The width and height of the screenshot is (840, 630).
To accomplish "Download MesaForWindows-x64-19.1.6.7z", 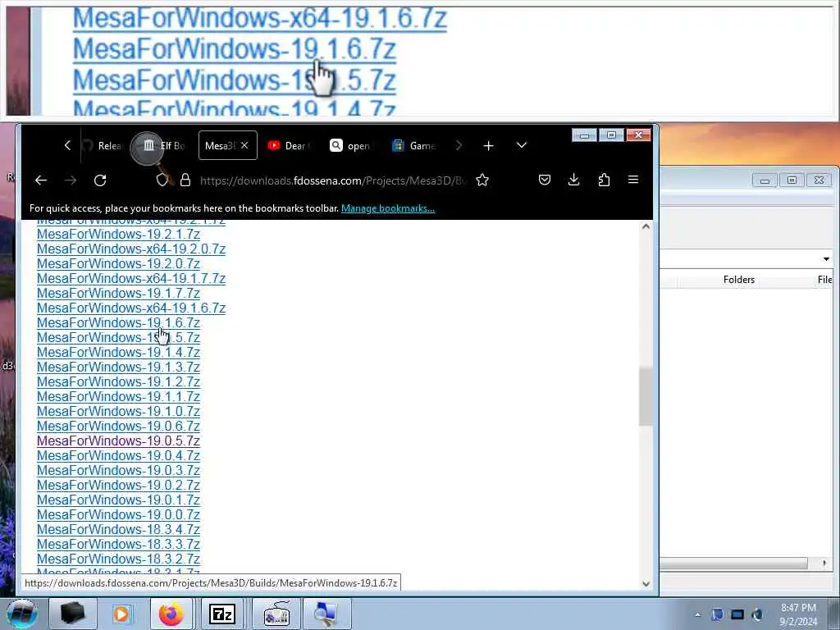I will click(x=131, y=308).
